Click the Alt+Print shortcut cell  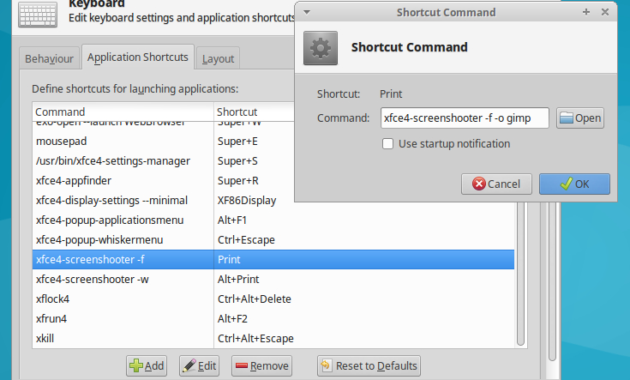238,279
